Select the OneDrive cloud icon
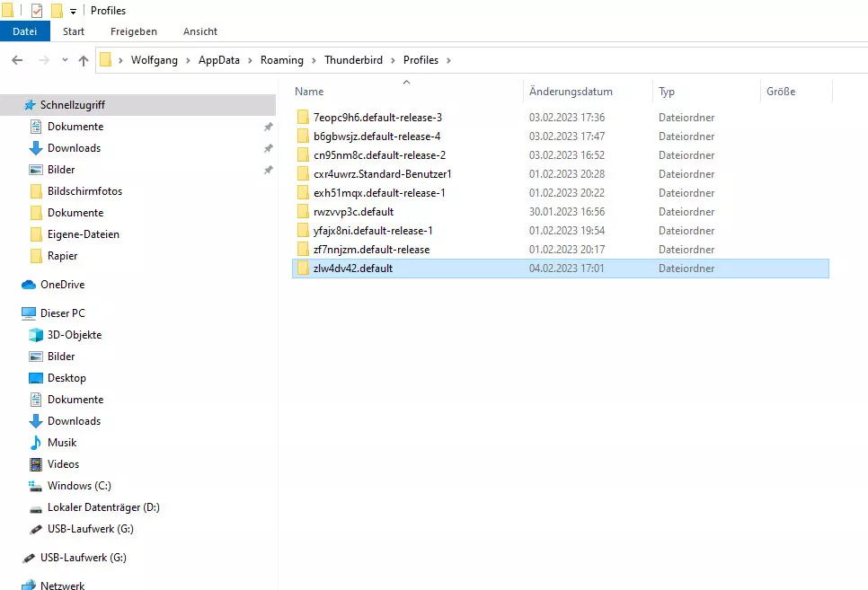Viewport: 868px width, 590px height. point(29,285)
